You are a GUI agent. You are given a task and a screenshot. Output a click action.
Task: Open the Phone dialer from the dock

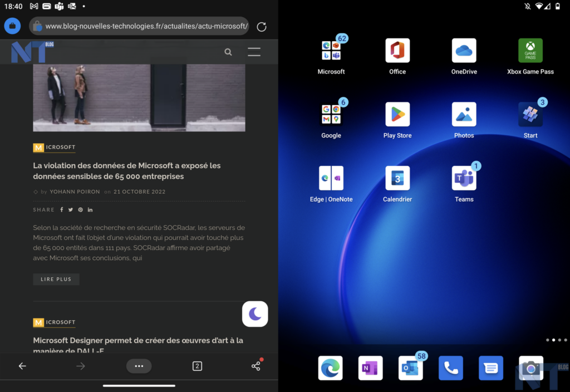point(451,368)
